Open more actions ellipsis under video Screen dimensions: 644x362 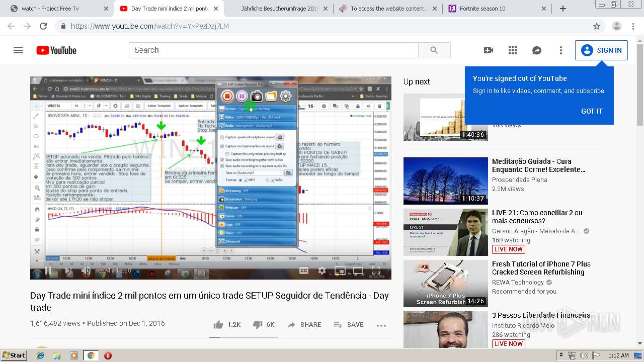(381, 325)
